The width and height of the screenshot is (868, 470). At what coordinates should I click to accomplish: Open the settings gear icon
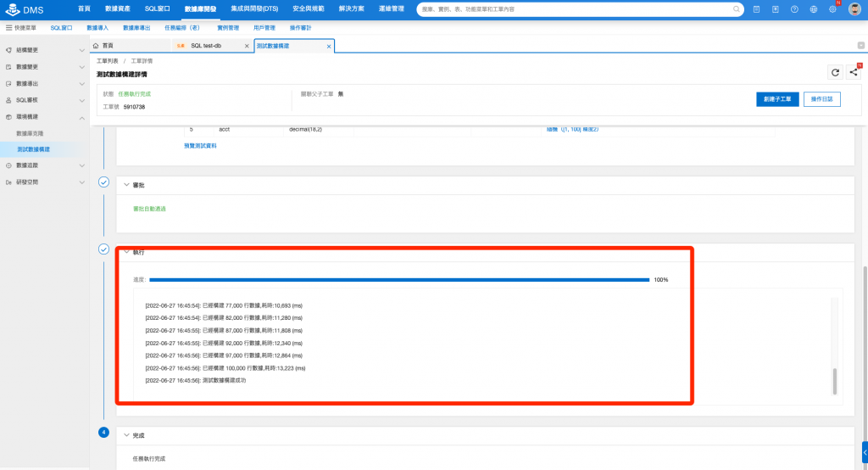(832, 9)
